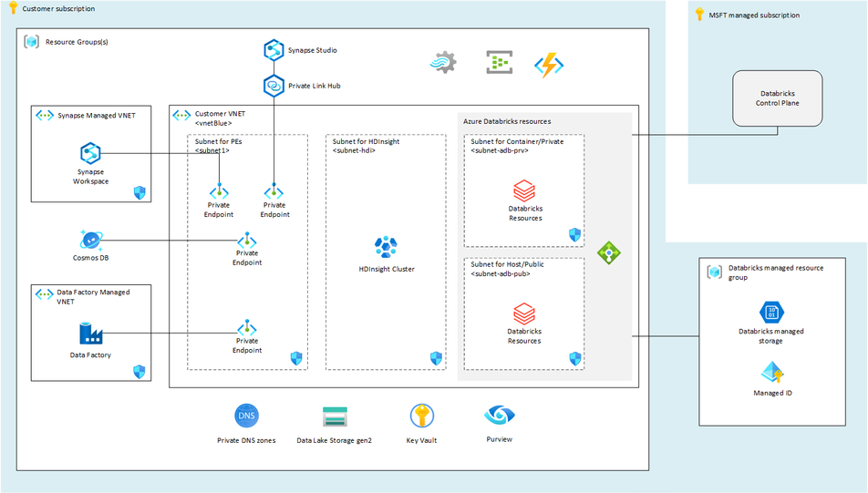The height and width of the screenshot is (493, 868).
Task: Click shield icon in Data Factory Managed VNET
Action: coord(139,372)
